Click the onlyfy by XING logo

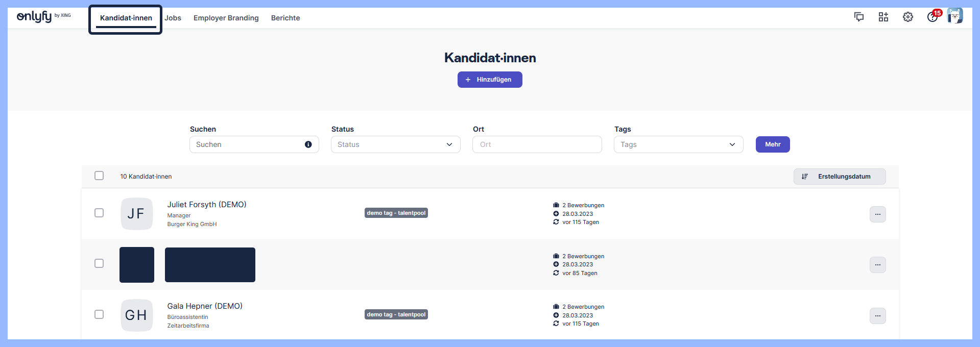(44, 17)
